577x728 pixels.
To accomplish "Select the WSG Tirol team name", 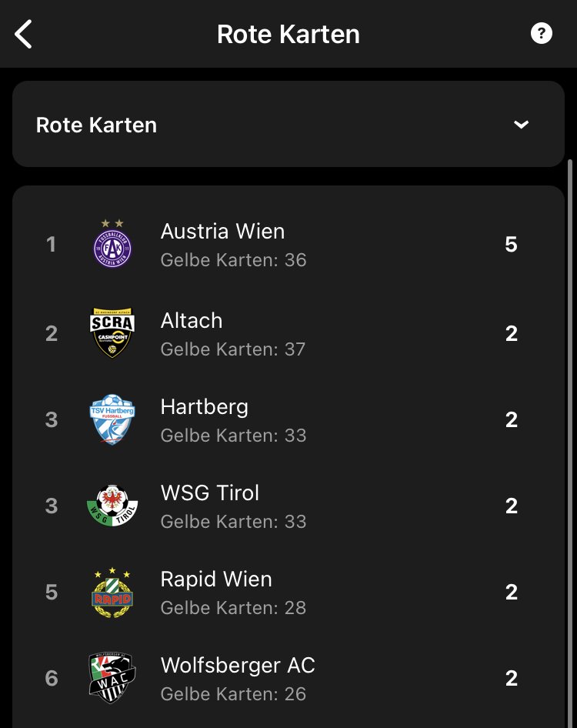I will (x=210, y=493).
